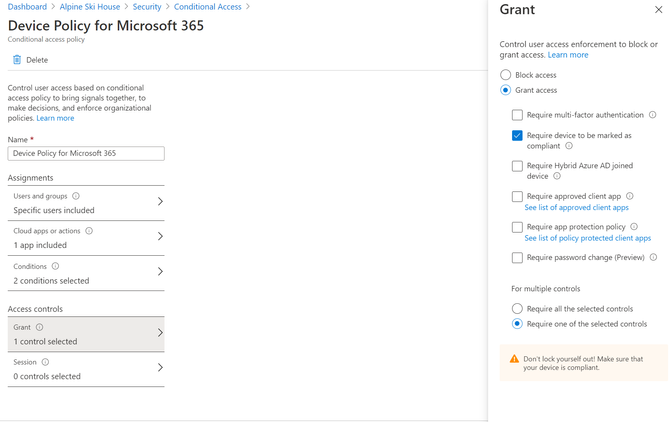This screenshot has height=422, width=670.
Task: Click the Delete trash can icon
Action: pos(17,60)
